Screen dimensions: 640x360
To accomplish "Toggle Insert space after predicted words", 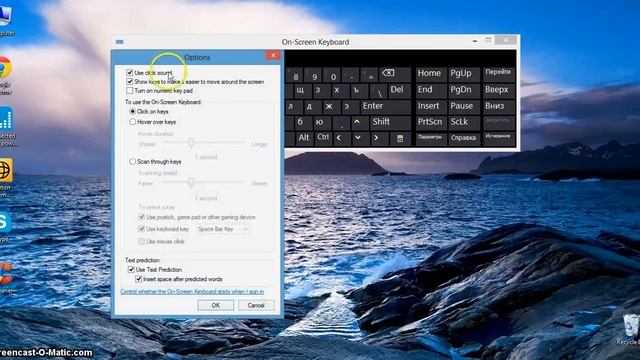I will click(138, 279).
